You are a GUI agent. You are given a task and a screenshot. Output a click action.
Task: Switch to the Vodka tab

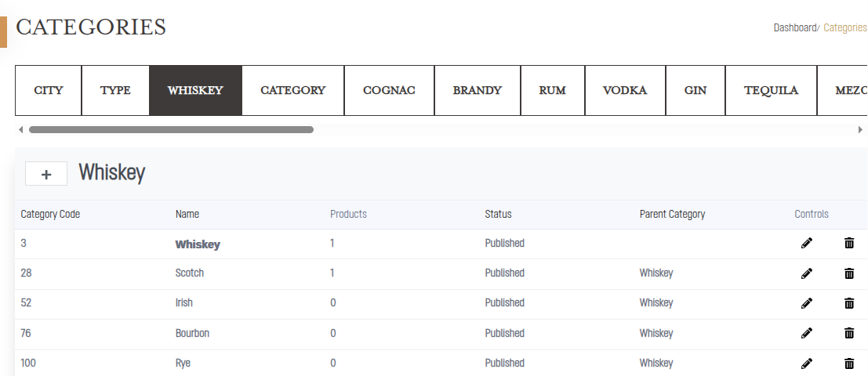625,90
